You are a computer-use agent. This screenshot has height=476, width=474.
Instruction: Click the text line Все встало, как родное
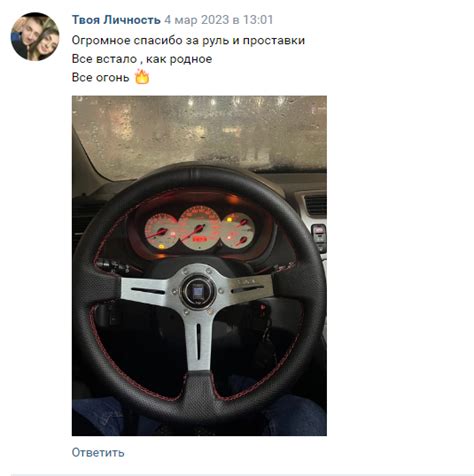142,59
